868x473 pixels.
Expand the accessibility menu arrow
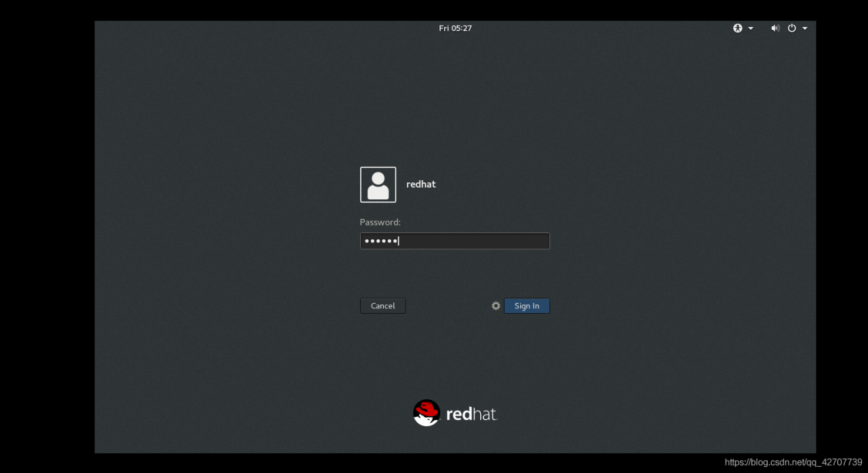click(x=751, y=28)
